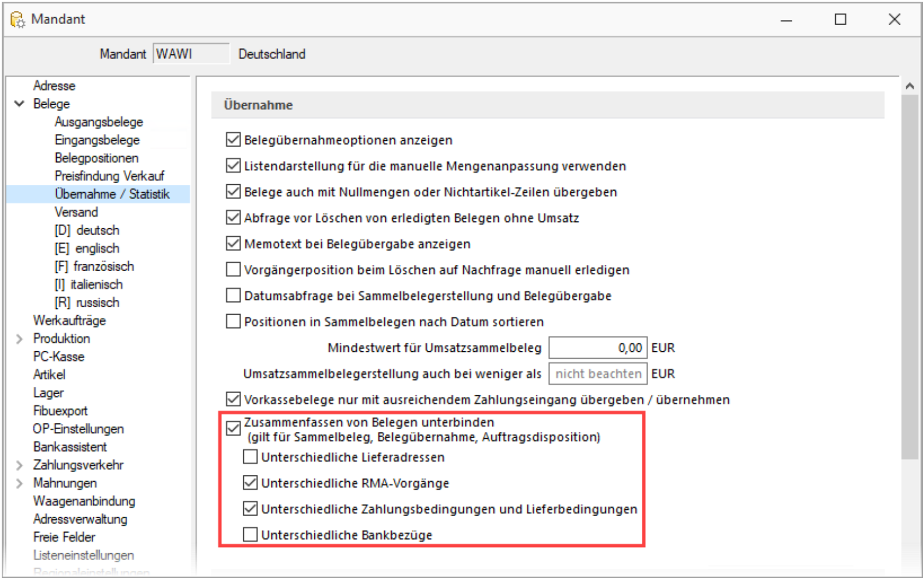Maximize the Mandant window
This screenshot has height=579, width=924.
pos(840,19)
